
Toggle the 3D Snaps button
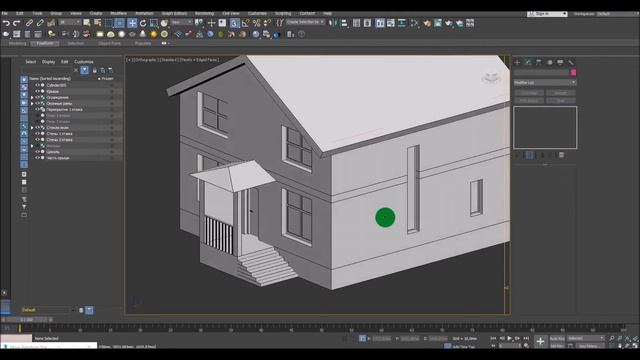[235, 23]
